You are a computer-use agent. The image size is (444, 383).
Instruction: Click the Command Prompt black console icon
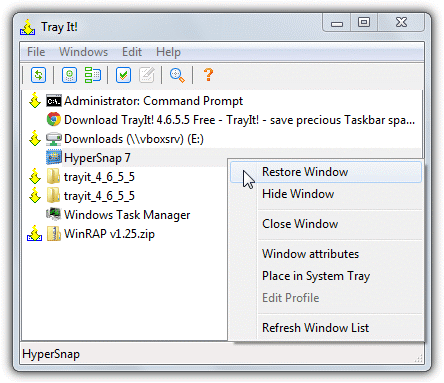point(54,101)
